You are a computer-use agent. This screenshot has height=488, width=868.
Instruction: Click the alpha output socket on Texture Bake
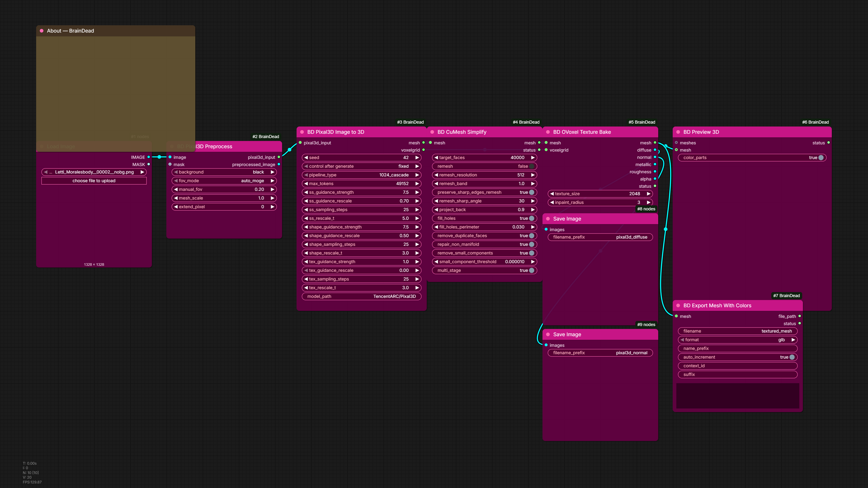click(x=655, y=179)
